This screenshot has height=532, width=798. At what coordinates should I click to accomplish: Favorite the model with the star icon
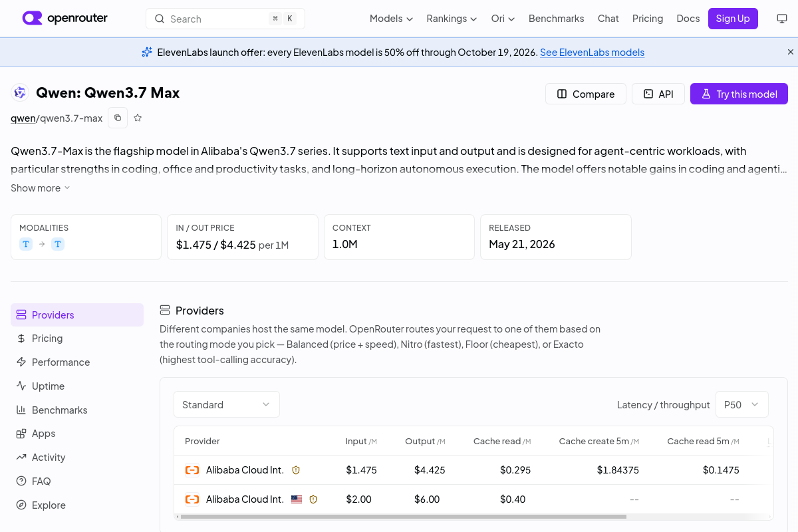[138, 118]
